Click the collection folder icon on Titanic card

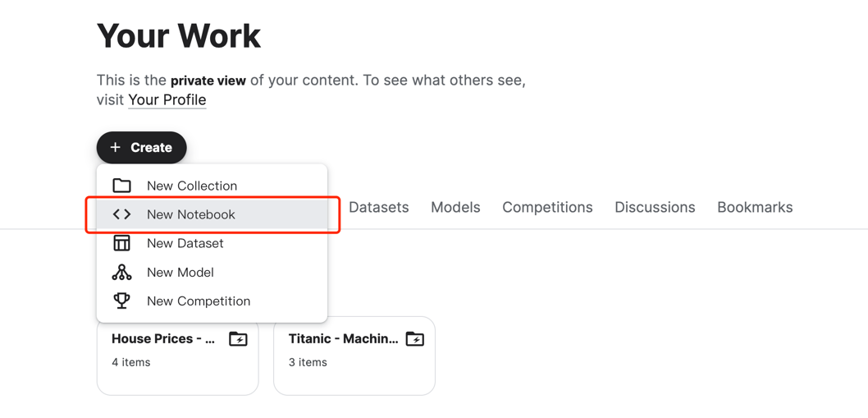pos(414,338)
